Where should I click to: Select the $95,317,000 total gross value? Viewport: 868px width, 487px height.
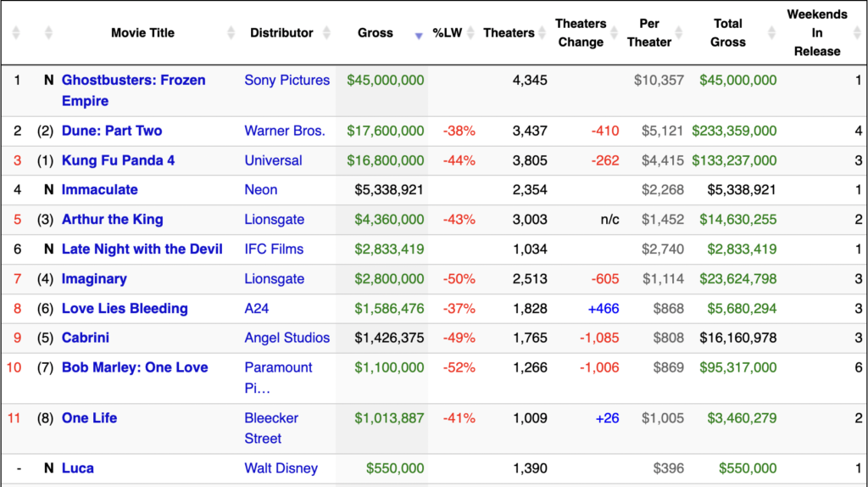[x=738, y=367]
